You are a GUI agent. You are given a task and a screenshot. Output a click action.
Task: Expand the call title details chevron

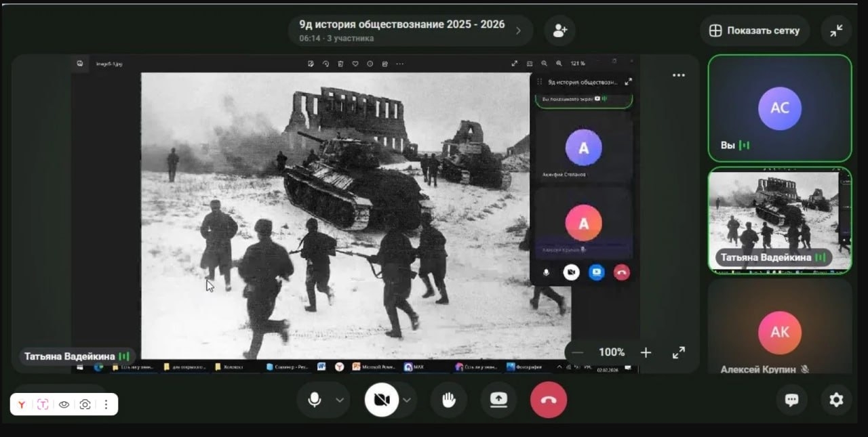tap(519, 30)
